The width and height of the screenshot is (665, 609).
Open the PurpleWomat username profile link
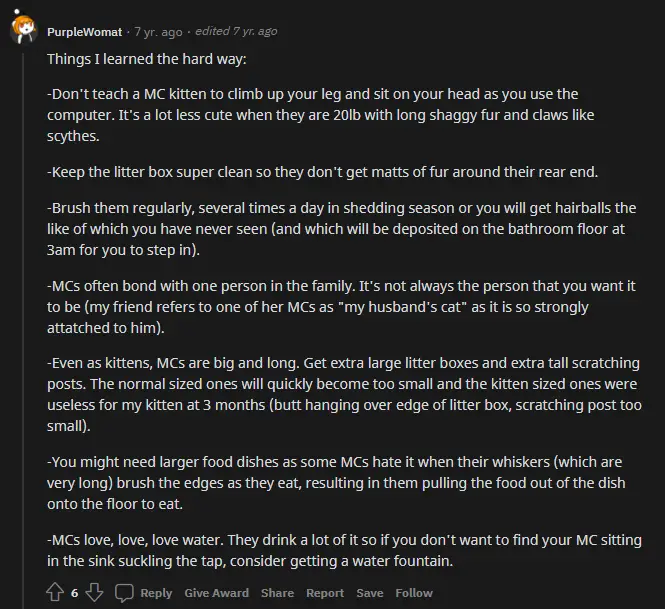click(x=84, y=32)
